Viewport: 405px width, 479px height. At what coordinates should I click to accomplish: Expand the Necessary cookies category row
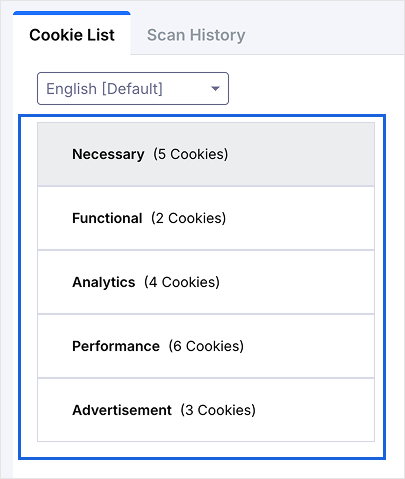coord(206,154)
